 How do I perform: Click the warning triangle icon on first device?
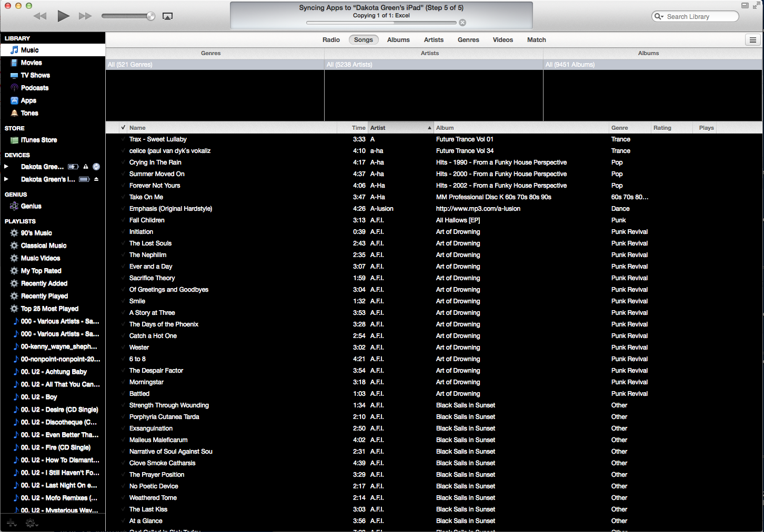(86, 167)
